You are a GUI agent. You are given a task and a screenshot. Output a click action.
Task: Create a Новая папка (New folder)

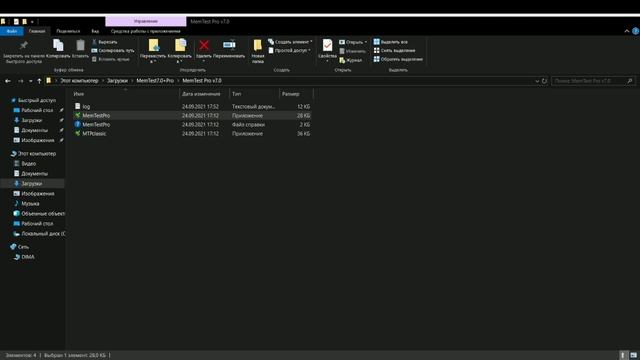click(258, 50)
